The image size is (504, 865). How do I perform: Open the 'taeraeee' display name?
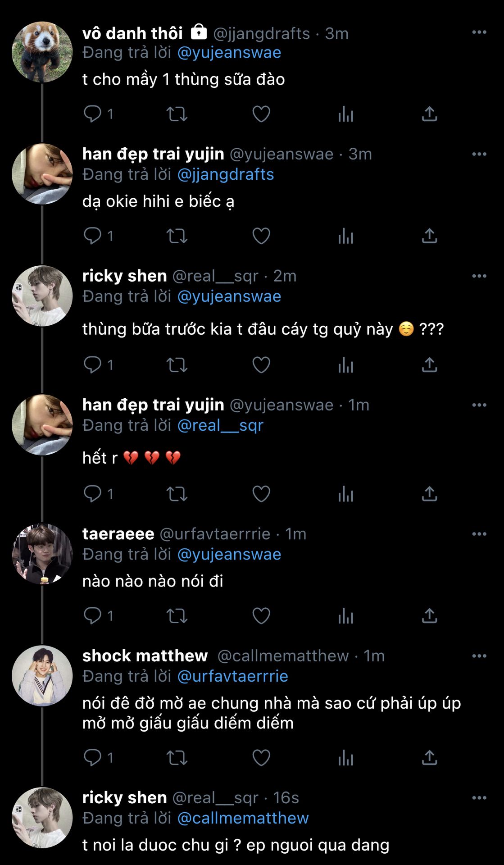pyautogui.click(x=118, y=534)
